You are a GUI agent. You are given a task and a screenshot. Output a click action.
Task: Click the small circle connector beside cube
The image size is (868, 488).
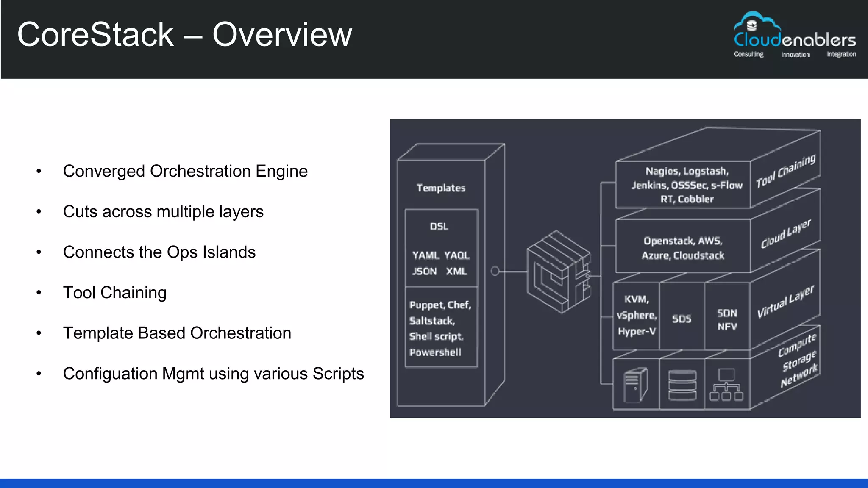[495, 271]
